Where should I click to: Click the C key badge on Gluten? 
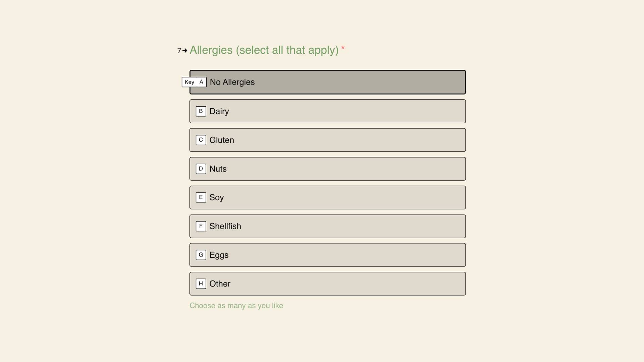[201, 140]
